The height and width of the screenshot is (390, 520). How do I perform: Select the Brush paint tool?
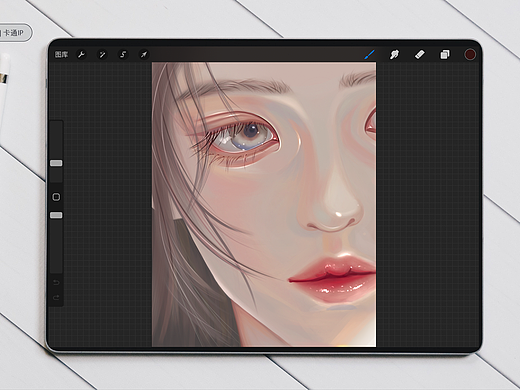point(369,54)
